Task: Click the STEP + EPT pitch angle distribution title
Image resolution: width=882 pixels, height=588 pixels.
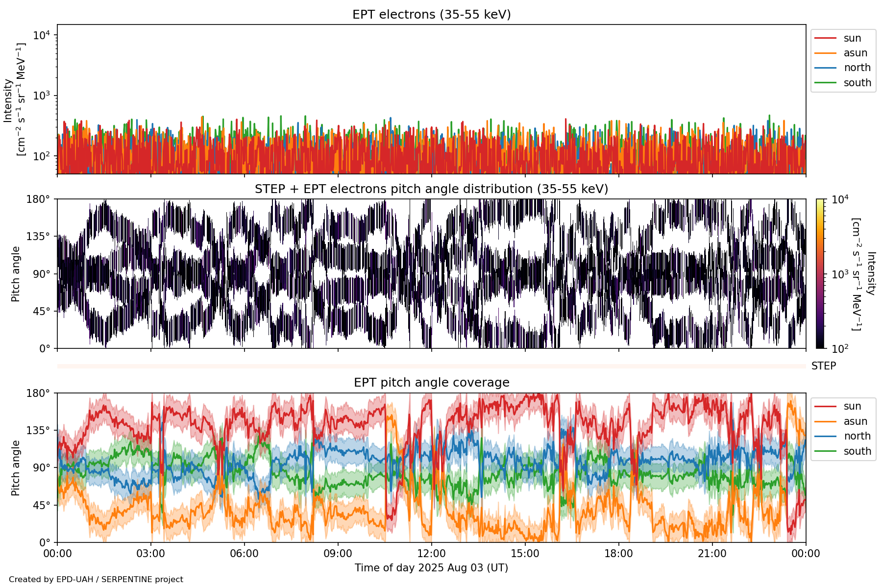Action: [431, 189]
